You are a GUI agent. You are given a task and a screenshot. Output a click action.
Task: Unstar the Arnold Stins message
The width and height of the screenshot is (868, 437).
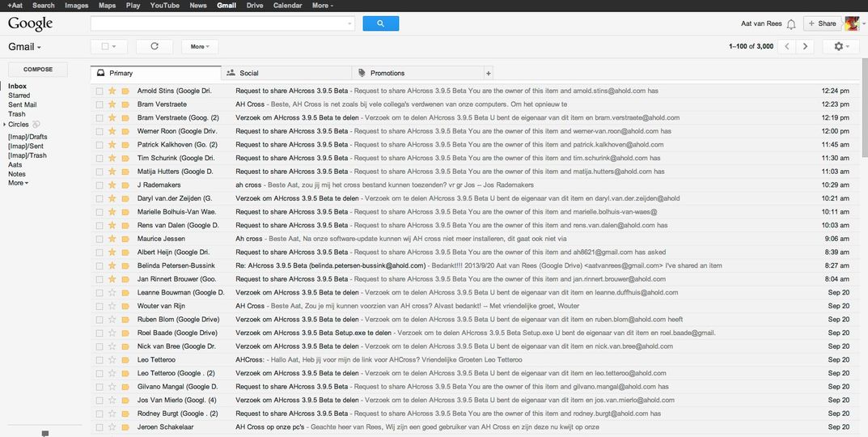pyautogui.click(x=112, y=91)
